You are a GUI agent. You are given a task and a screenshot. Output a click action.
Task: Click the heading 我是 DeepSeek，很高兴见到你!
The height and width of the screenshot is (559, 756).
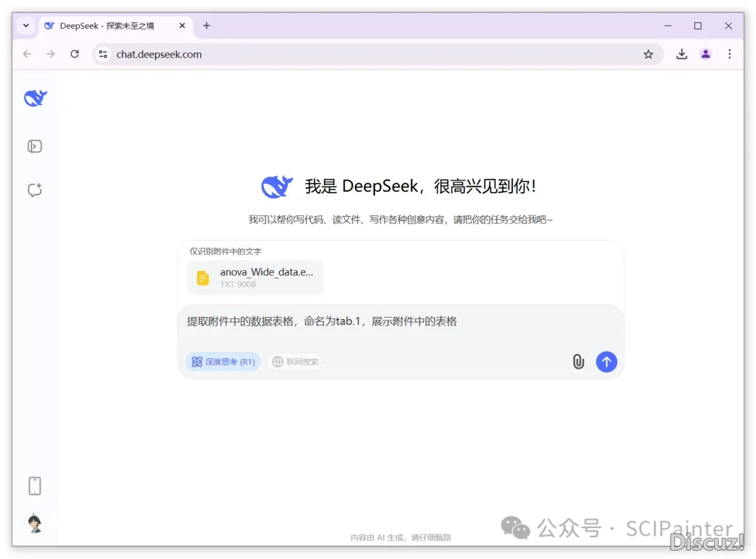(421, 186)
